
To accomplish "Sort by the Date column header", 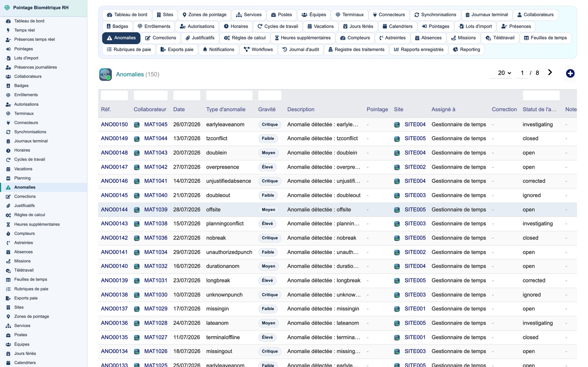I will [x=179, y=109].
